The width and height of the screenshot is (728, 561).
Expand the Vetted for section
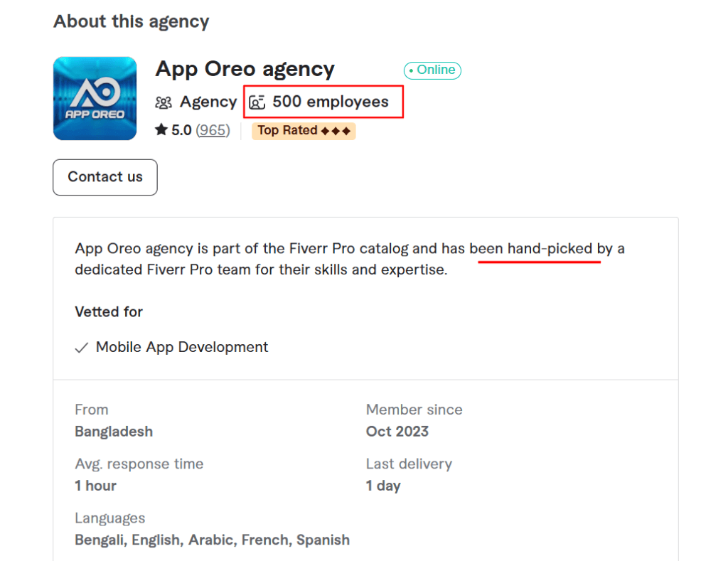[109, 312]
